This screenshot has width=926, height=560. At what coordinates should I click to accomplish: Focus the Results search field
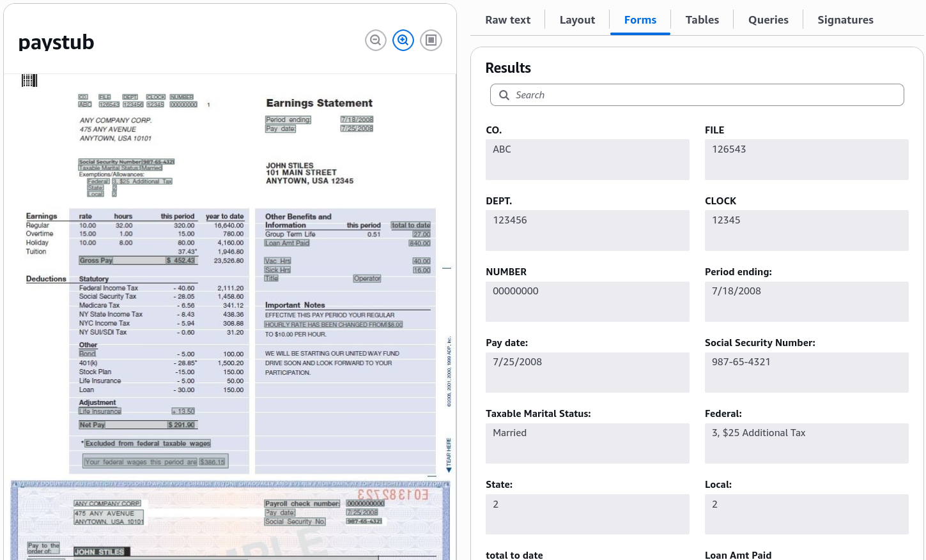pos(697,95)
